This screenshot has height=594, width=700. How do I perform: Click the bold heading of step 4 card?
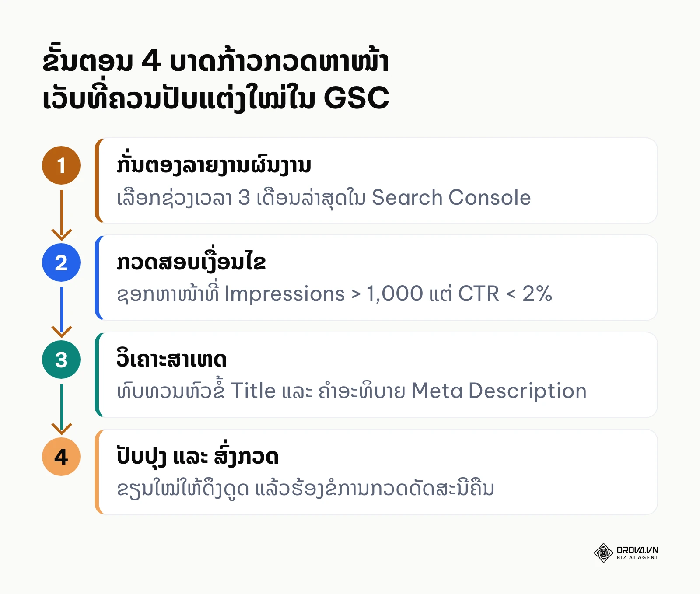(x=197, y=456)
